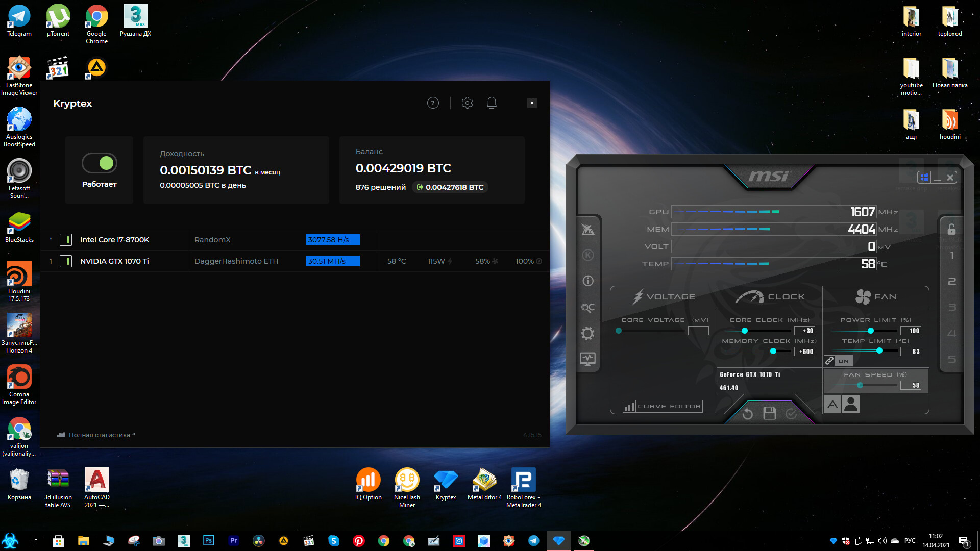
Task: Launch the Afterburner OC Scanner icon
Action: (588, 308)
